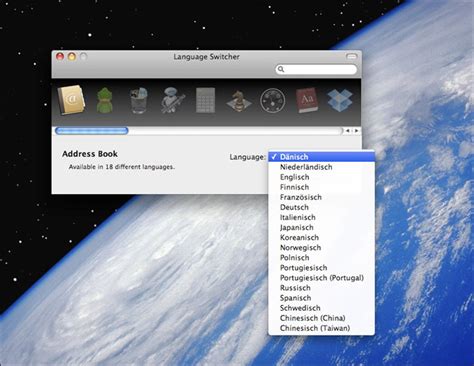Select the Dictionary book icon
This screenshot has height=366, width=474.
point(306,100)
